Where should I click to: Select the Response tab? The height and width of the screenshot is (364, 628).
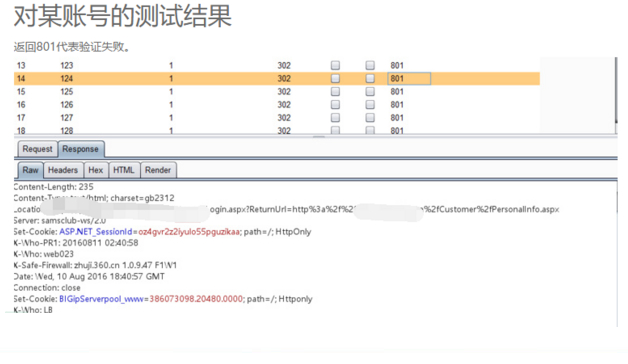(x=81, y=149)
